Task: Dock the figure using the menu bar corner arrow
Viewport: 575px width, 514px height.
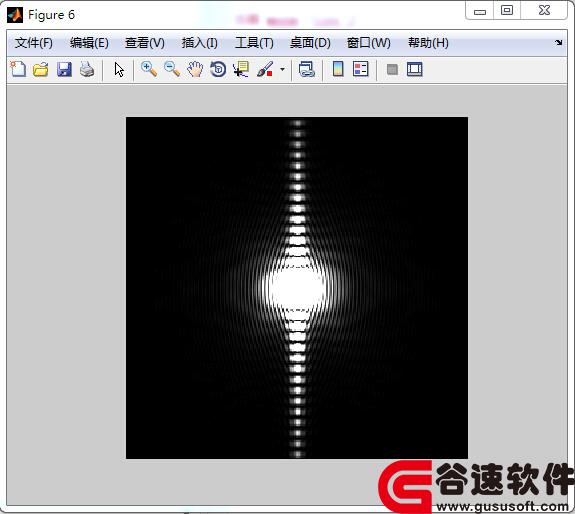Action: [x=558, y=43]
